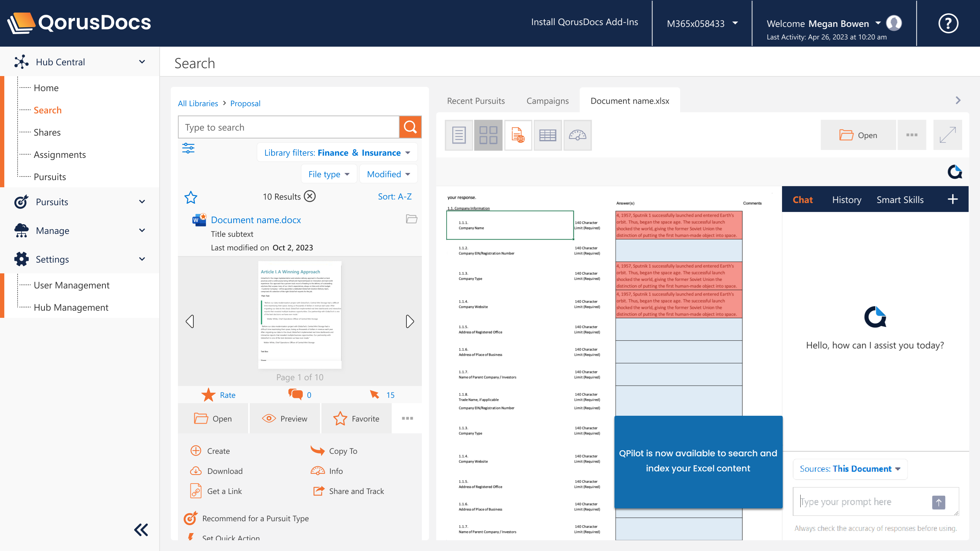Open Hub Management under Settings

pyautogui.click(x=71, y=307)
